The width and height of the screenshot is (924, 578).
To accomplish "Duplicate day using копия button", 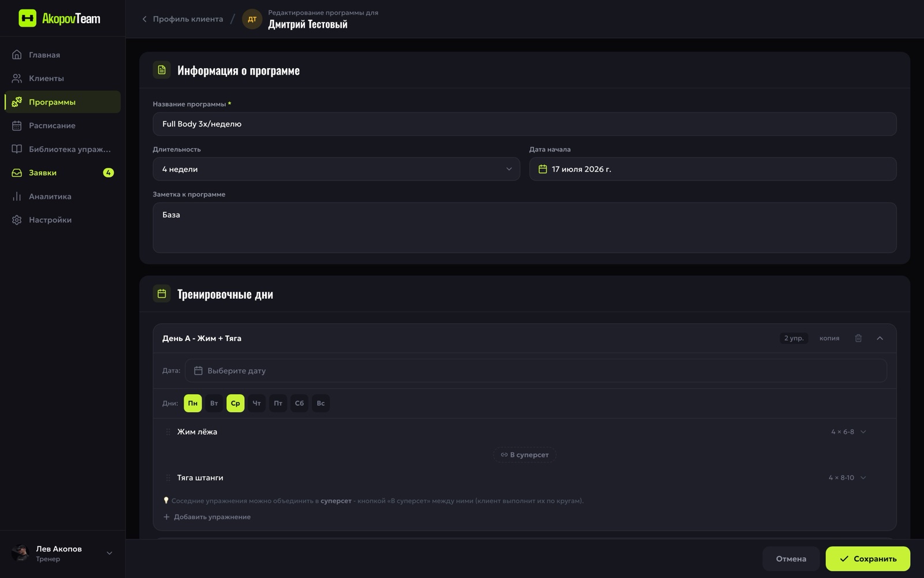I will click(829, 338).
